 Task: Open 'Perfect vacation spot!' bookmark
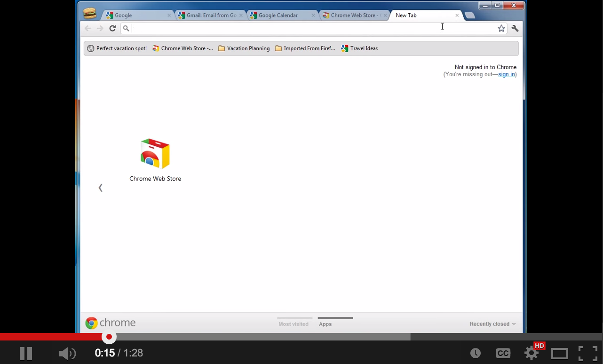(x=117, y=48)
